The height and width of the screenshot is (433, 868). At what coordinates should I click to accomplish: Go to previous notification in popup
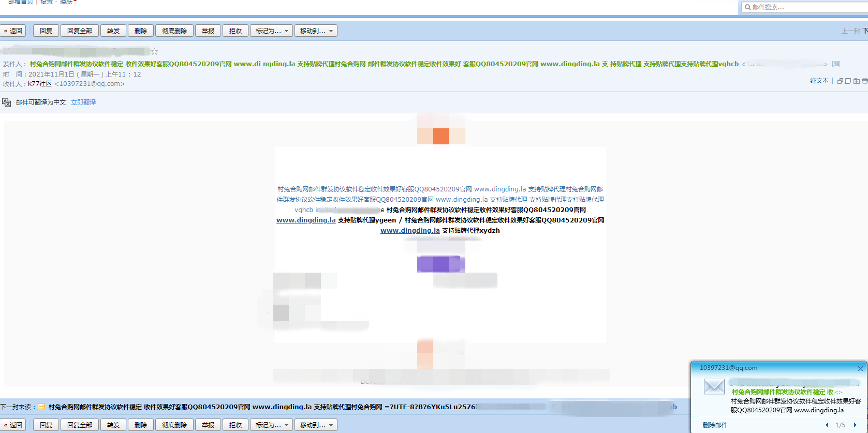click(827, 425)
